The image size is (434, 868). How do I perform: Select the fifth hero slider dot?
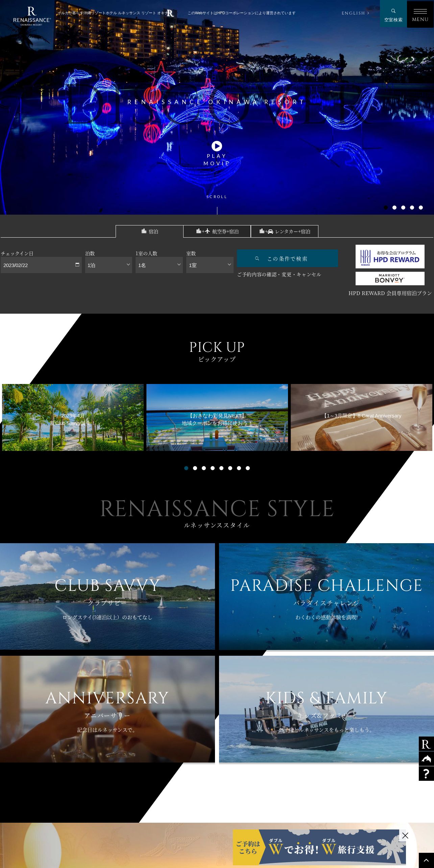pos(421,208)
